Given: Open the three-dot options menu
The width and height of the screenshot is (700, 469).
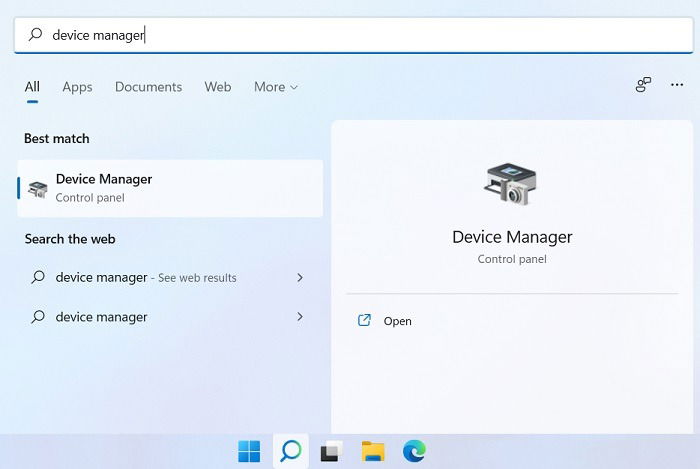Looking at the screenshot, I should (x=677, y=85).
